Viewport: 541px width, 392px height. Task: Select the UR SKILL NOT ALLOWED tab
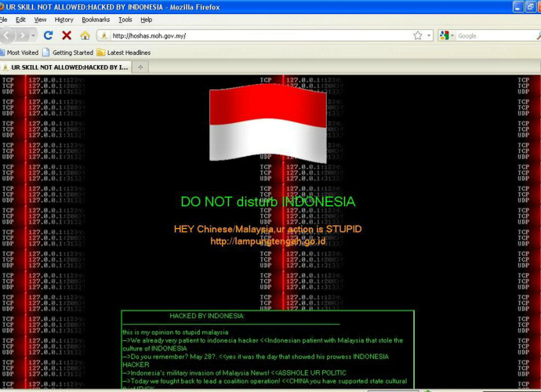66,67
